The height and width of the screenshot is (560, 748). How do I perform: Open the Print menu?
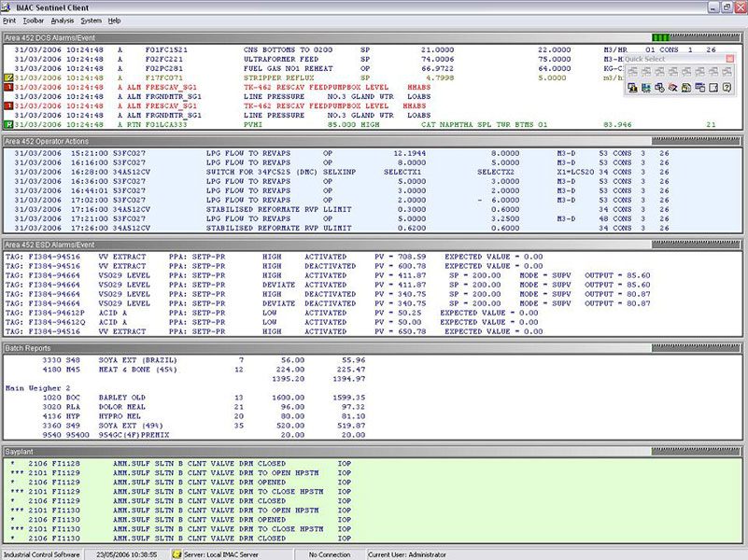(9, 20)
